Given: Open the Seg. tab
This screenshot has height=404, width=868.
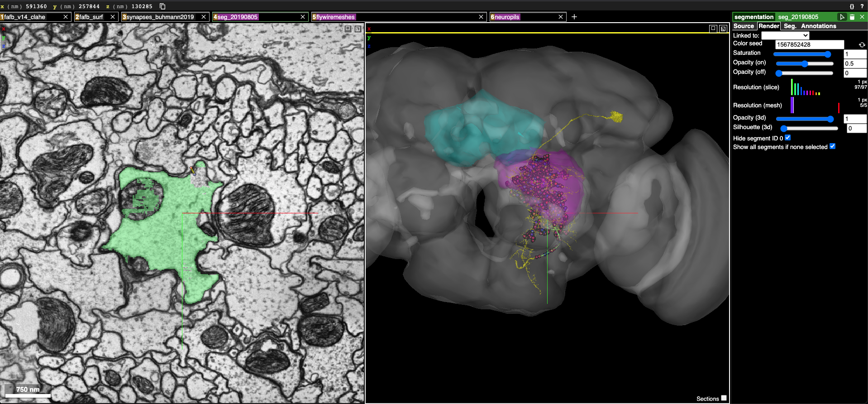Looking at the screenshot, I should (x=790, y=26).
